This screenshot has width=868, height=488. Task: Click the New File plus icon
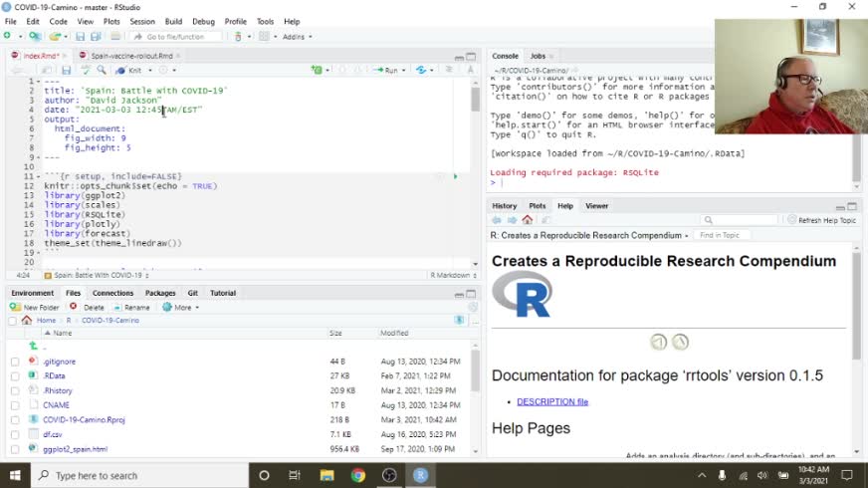pyautogui.click(x=7, y=36)
